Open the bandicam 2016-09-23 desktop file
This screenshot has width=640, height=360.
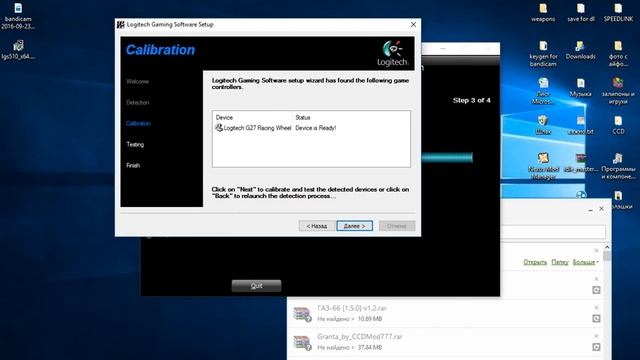point(18,16)
